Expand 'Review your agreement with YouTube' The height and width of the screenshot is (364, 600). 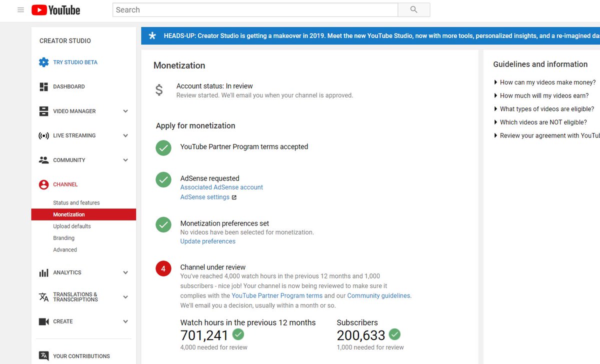click(546, 135)
